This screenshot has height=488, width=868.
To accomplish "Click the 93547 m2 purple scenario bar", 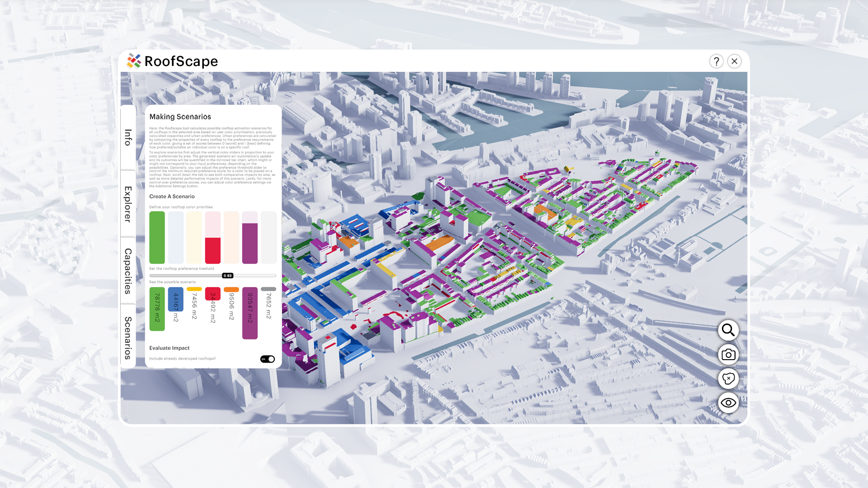I will point(250,313).
